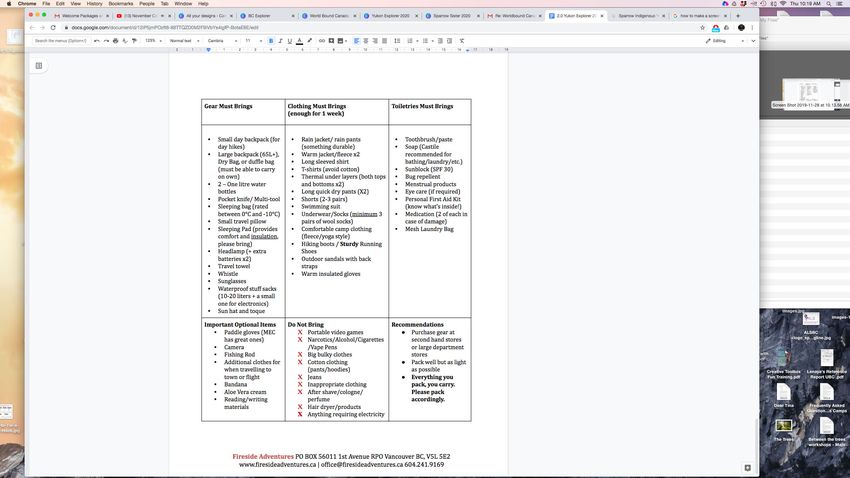Open Chrome profile avatar
This screenshot has width=850, height=478.
point(741,28)
